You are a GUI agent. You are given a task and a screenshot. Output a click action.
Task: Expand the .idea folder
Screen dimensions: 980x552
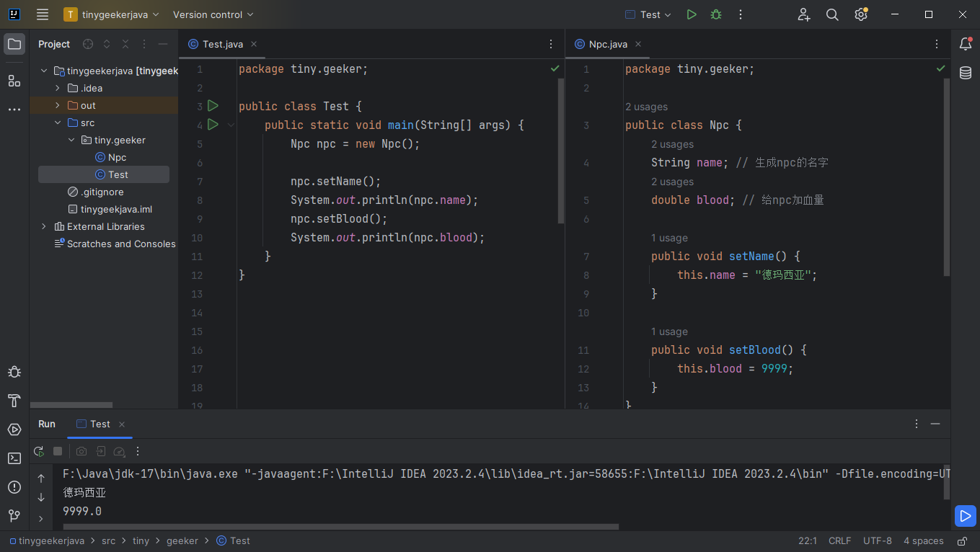point(58,88)
